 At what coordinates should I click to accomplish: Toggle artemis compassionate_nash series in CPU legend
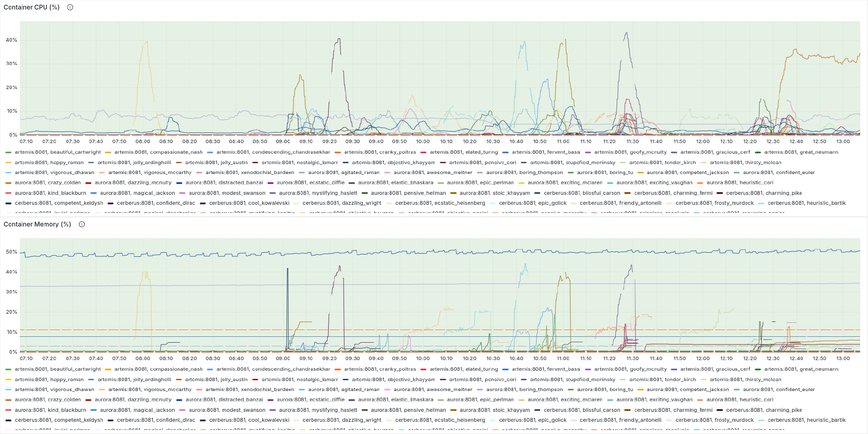click(x=158, y=152)
